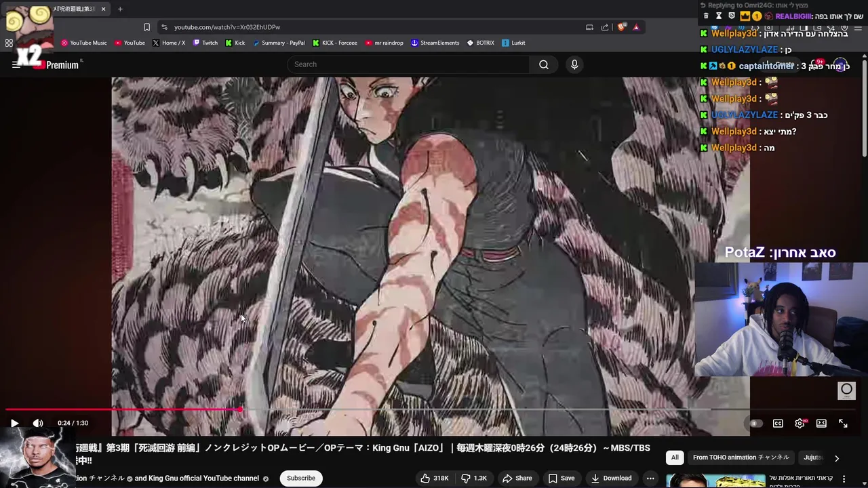Turn on closed captions
Image resolution: width=868 pixels, height=488 pixels.
pos(778,423)
